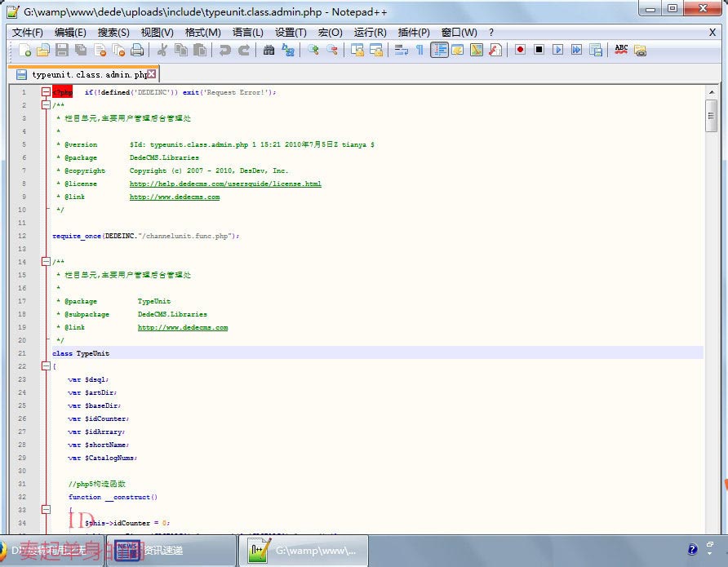Screen dimensions: 728x567
Task: Collapse the comment block at line 2
Action: (x=46, y=104)
